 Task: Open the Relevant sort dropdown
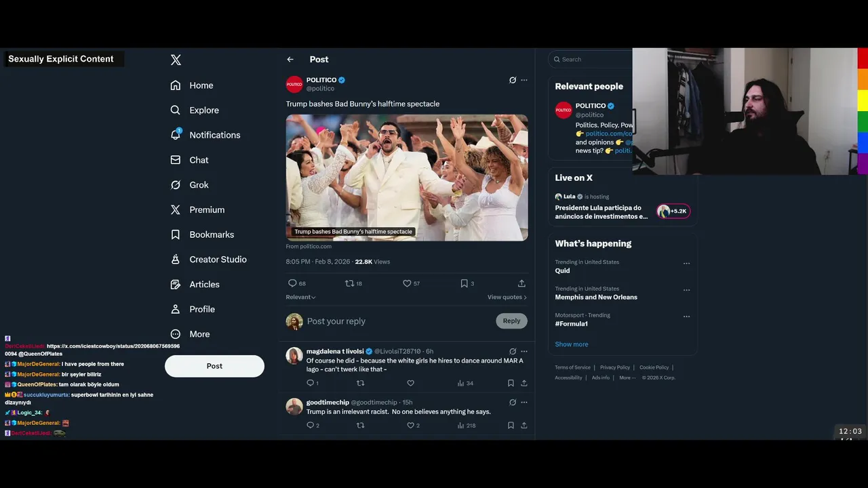coord(301,297)
